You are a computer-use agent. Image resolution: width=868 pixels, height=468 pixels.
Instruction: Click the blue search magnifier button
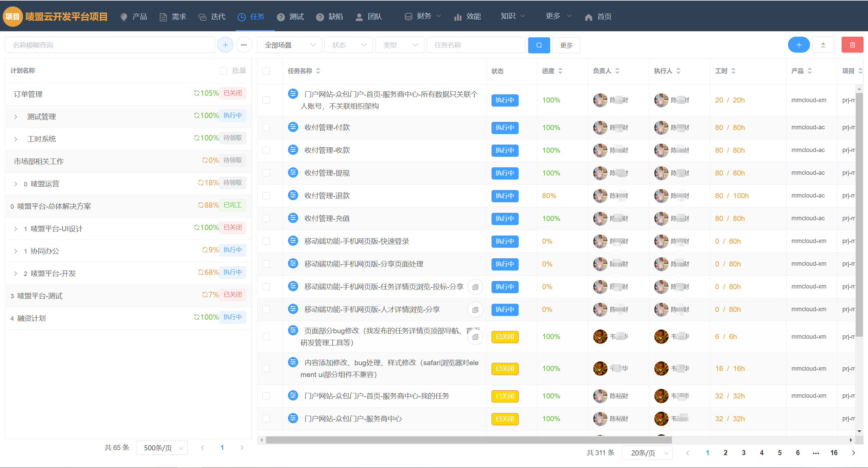click(x=539, y=45)
